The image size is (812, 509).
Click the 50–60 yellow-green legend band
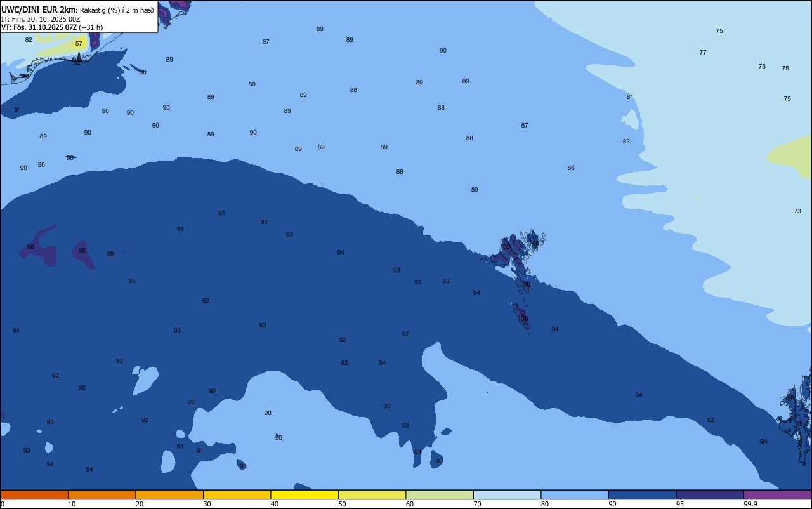pyautogui.click(x=372, y=494)
